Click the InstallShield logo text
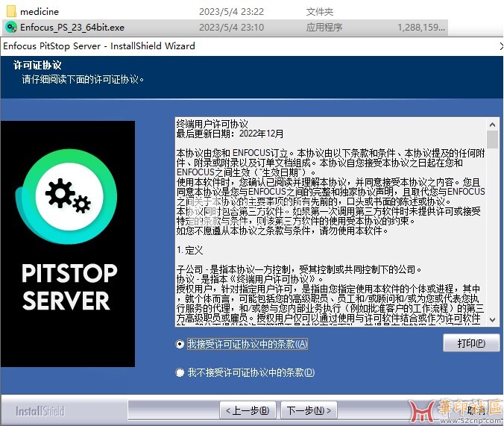 click(x=40, y=411)
